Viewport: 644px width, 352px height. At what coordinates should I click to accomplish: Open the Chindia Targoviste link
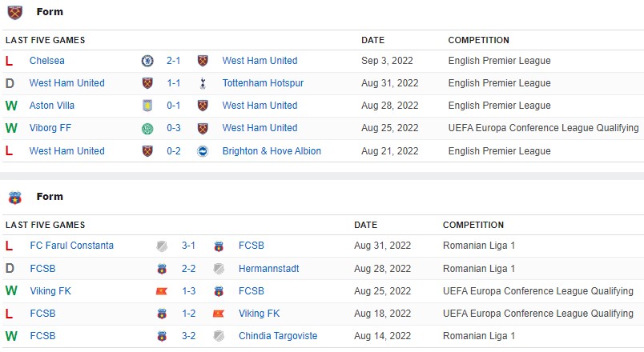point(278,336)
